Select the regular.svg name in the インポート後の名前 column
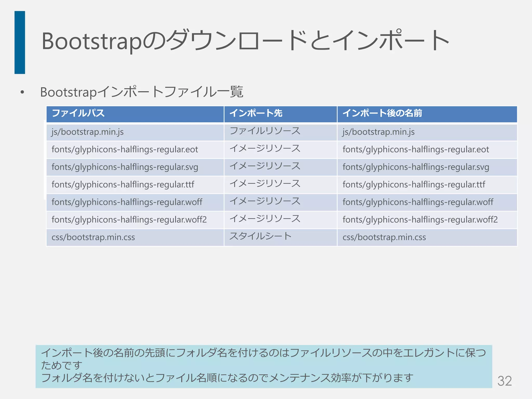This screenshot has width=532, height=399. 416,167
